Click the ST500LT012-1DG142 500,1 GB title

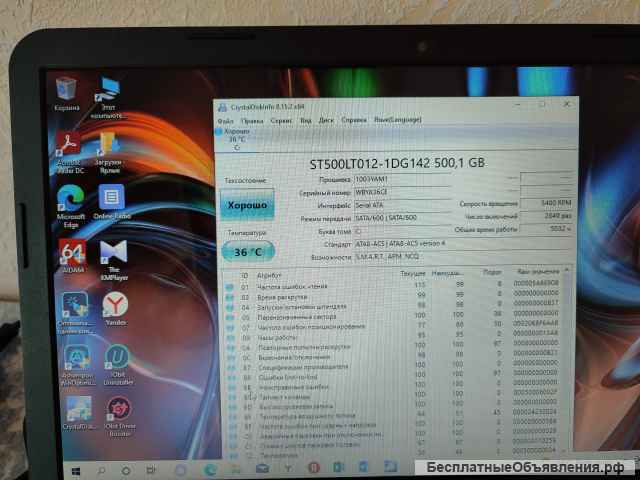(397, 163)
